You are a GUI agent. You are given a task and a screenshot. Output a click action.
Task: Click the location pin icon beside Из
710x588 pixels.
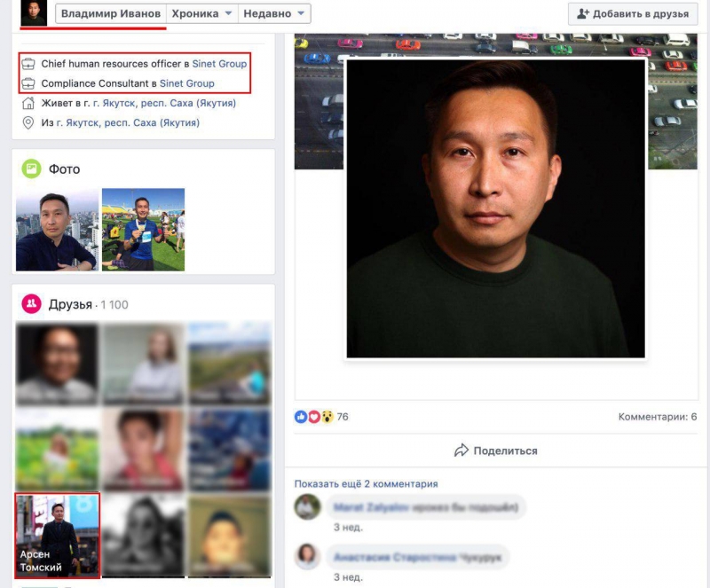point(28,122)
